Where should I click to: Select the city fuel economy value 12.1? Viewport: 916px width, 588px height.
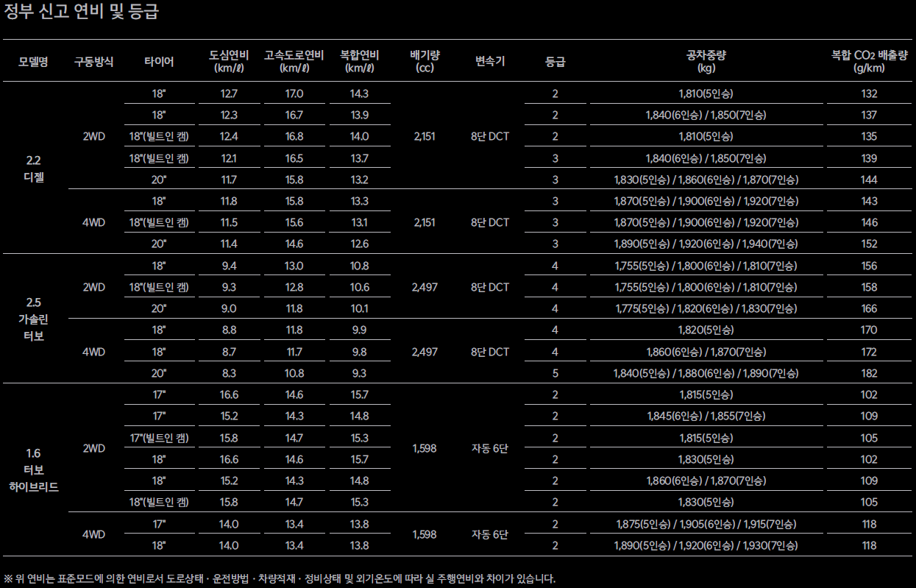click(x=229, y=158)
